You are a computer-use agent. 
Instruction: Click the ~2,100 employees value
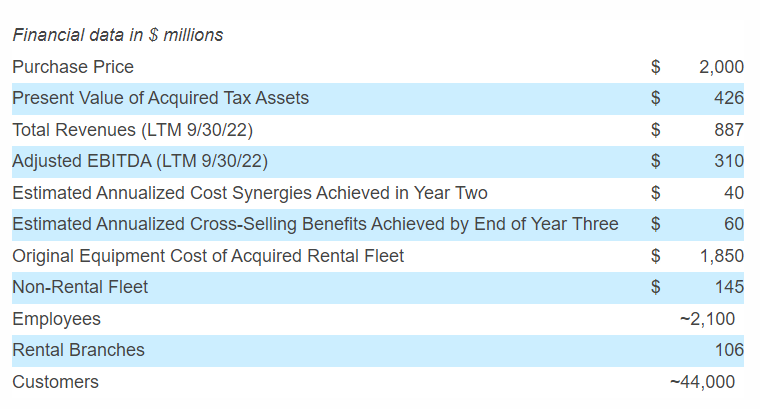(707, 319)
